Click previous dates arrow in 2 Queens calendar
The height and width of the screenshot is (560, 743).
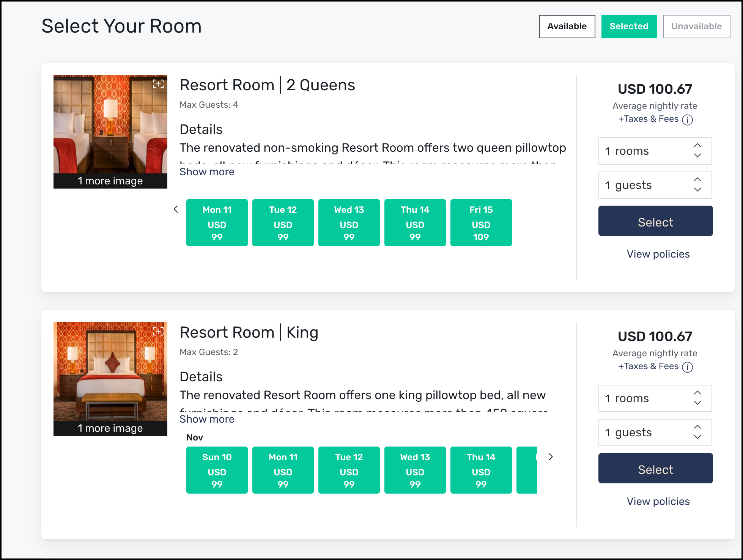(176, 209)
